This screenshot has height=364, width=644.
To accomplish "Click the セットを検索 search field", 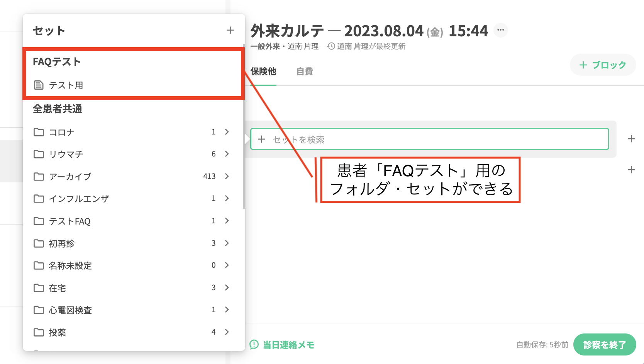I will pos(430,139).
